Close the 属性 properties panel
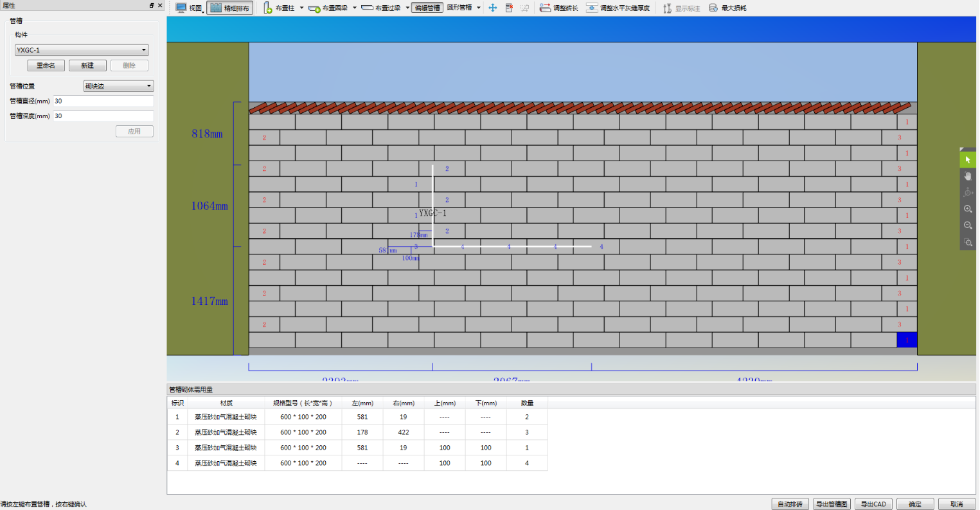This screenshot has height=510, width=980. pyautogui.click(x=160, y=5)
